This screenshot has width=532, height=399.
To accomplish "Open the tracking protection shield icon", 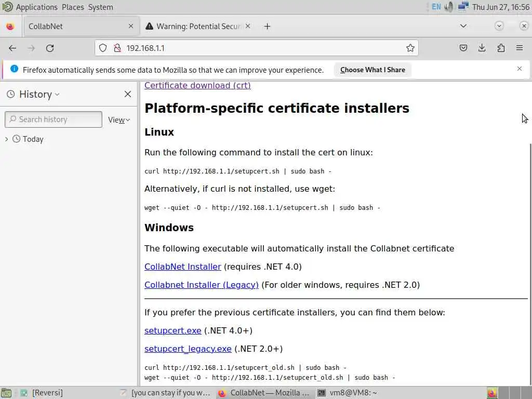I will (x=103, y=48).
